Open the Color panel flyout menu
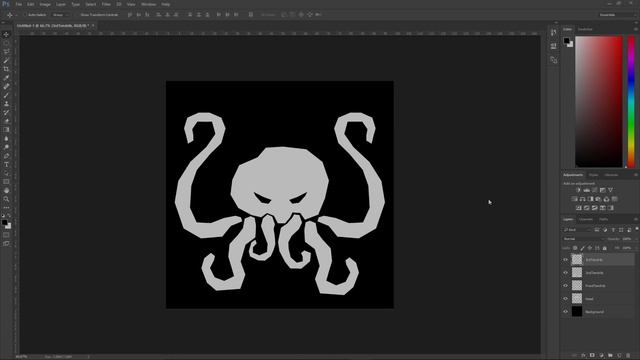The height and width of the screenshot is (360, 640). click(636, 29)
